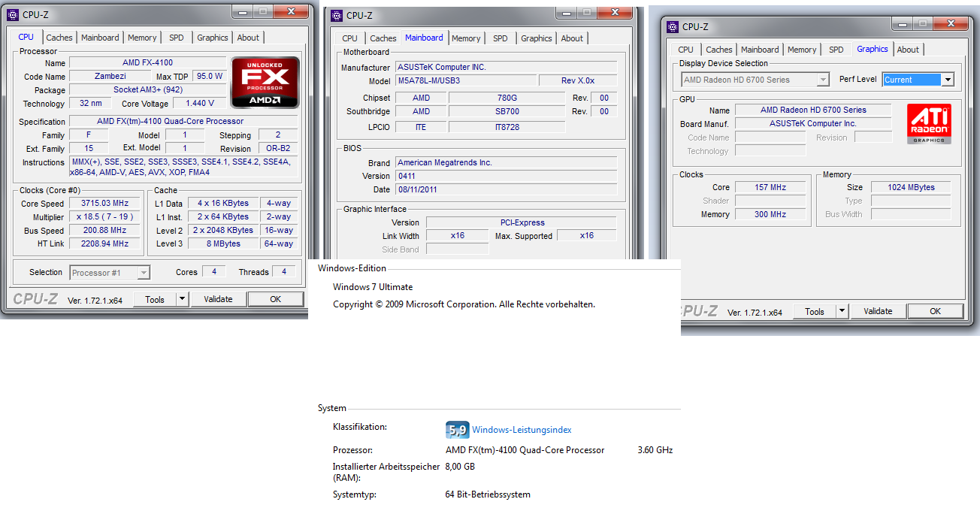Switch to the CPU tab in the middle Mainboard window
The height and width of the screenshot is (508, 980).
pyautogui.click(x=350, y=38)
